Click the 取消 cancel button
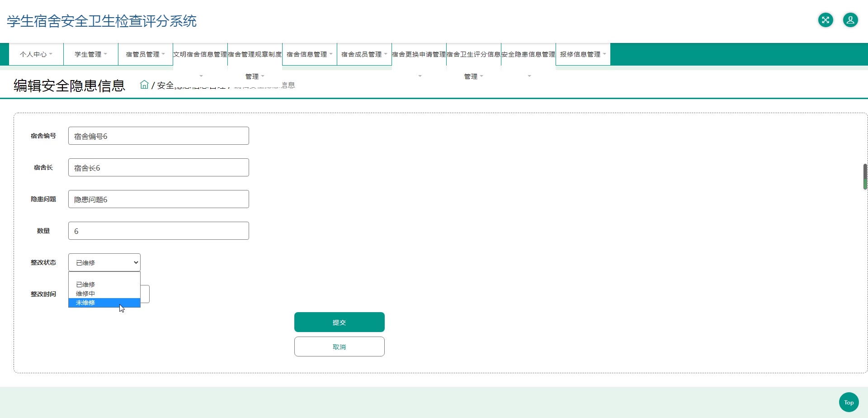This screenshot has height=418, width=868. pos(340,347)
